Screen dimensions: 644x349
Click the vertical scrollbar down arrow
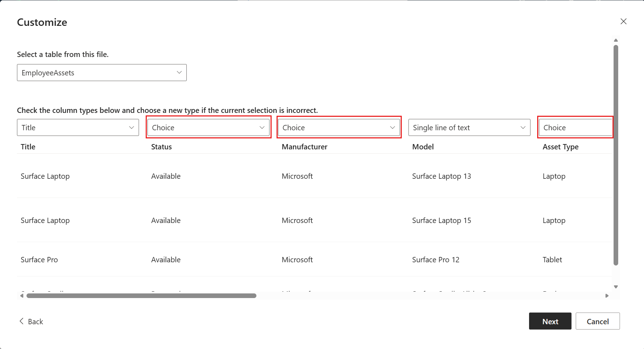point(616,287)
